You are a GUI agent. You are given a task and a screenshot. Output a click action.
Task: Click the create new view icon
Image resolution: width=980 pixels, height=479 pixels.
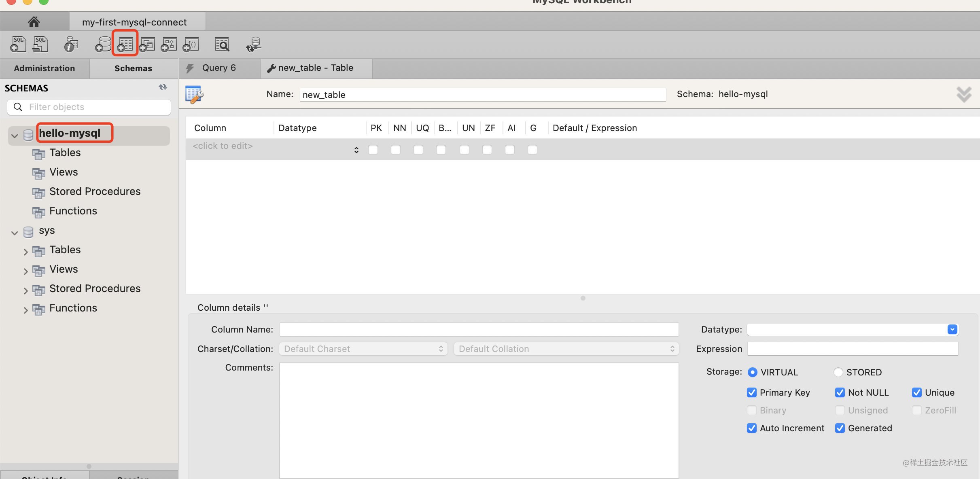[x=147, y=44]
